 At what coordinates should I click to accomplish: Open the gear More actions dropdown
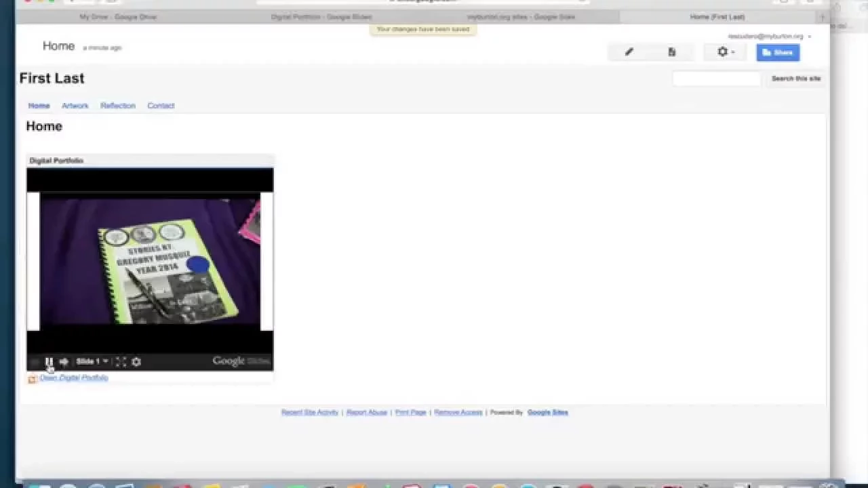coord(725,52)
